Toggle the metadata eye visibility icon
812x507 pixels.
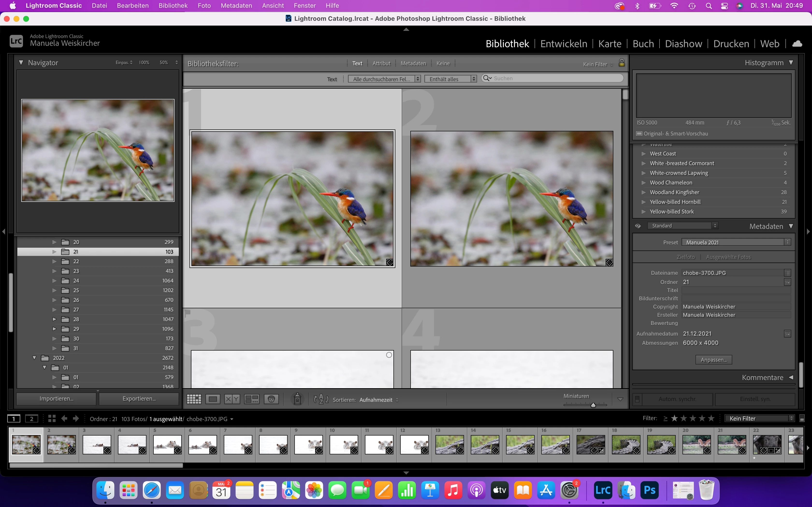638,226
